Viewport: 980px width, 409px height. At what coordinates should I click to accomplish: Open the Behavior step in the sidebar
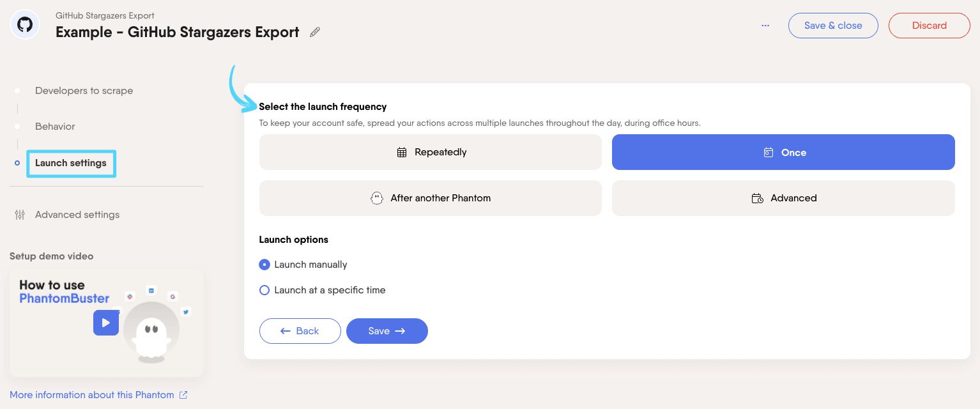55,127
